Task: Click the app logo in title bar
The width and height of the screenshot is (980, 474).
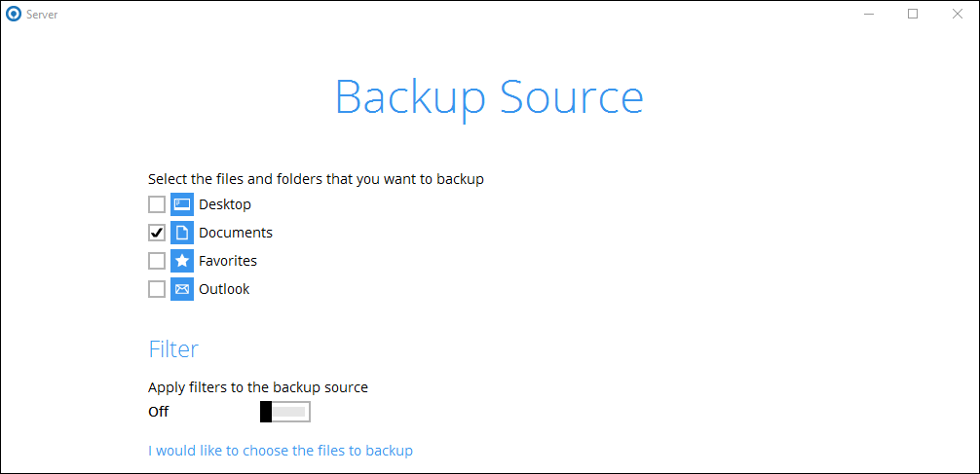Action: [14, 15]
